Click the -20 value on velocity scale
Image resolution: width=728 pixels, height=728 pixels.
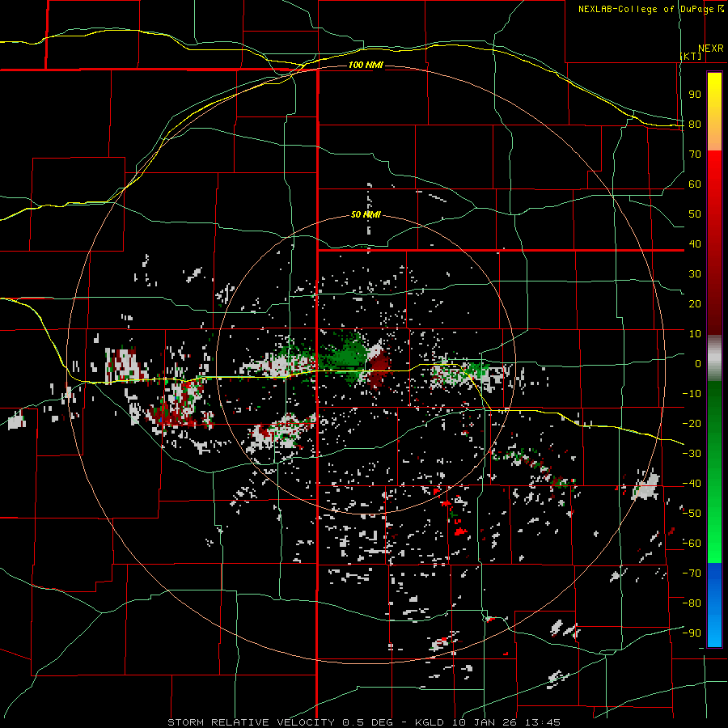click(x=692, y=423)
